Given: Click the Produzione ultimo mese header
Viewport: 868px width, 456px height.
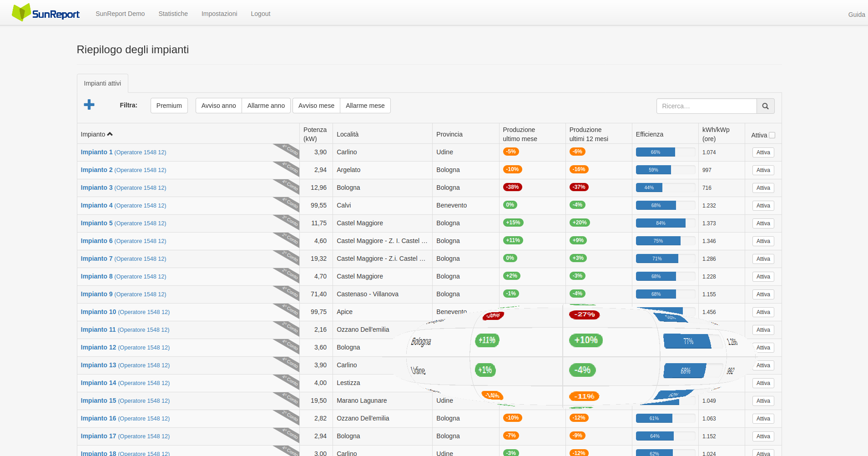Looking at the screenshot, I should coord(520,134).
